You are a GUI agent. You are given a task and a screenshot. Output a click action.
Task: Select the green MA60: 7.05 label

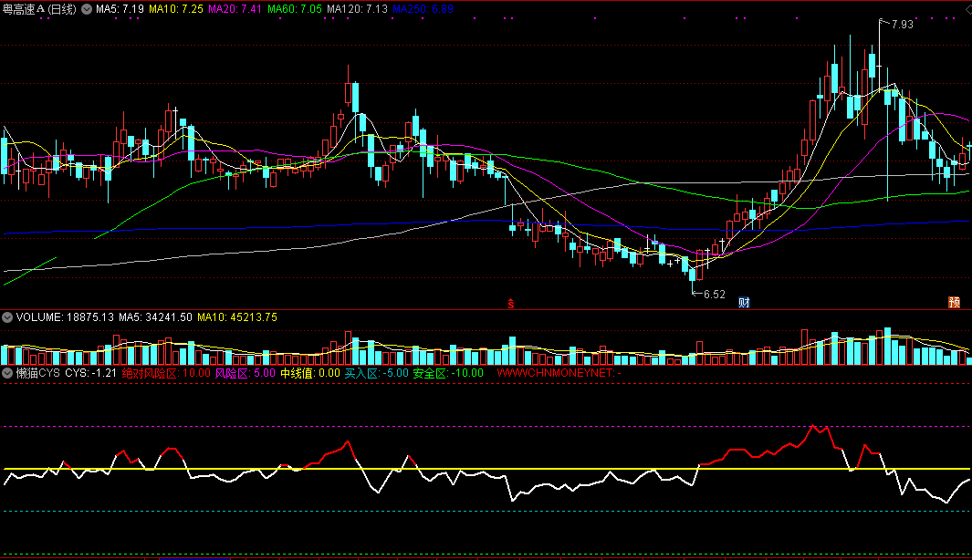295,9
